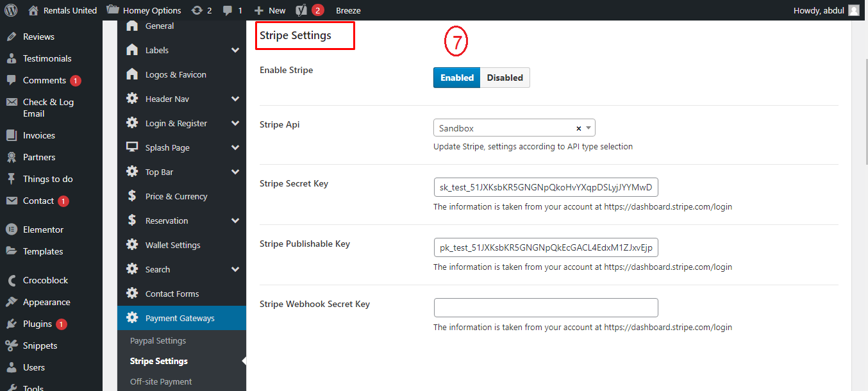Click the Users person icon
The width and height of the screenshot is (868, 391).
[x=12, y=367]
